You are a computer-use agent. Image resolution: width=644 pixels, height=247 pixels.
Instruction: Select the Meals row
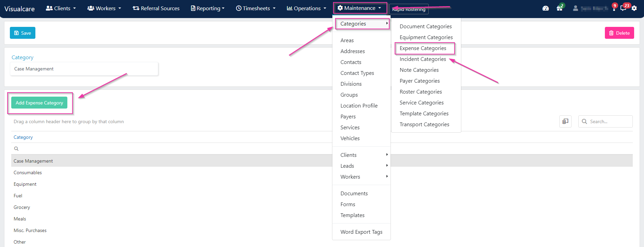(x=322, y=219)
